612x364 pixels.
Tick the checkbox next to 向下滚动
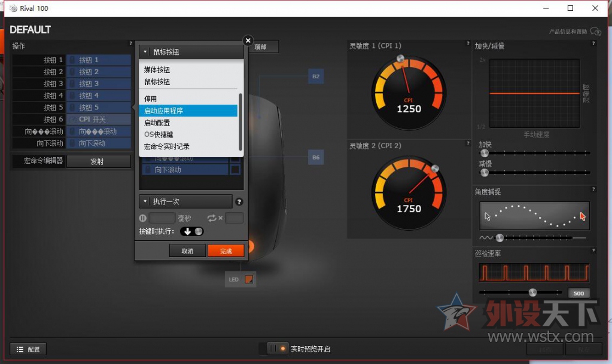point(235,170)
